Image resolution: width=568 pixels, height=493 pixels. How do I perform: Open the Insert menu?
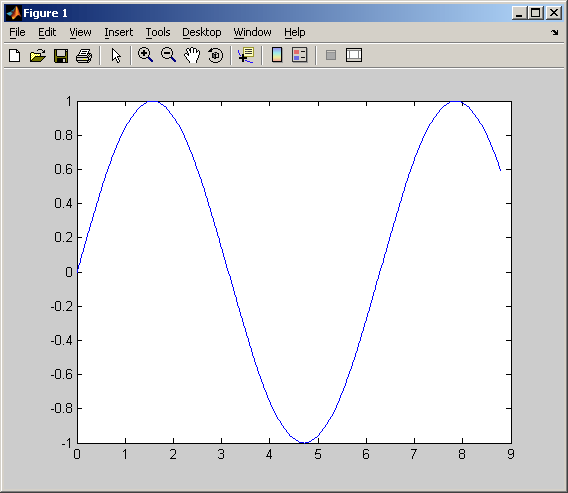tap(118, 32)
